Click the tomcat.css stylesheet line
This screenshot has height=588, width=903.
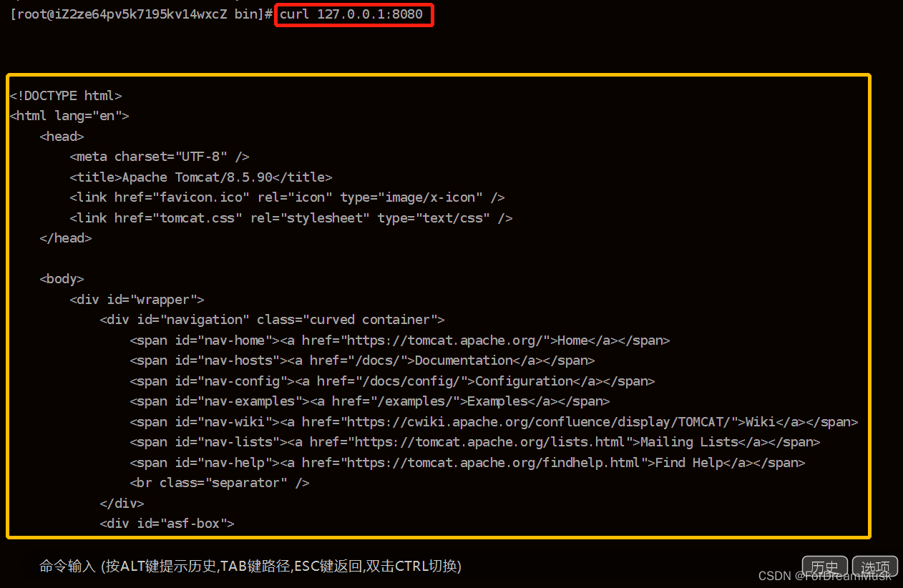[x=291, y=218]
